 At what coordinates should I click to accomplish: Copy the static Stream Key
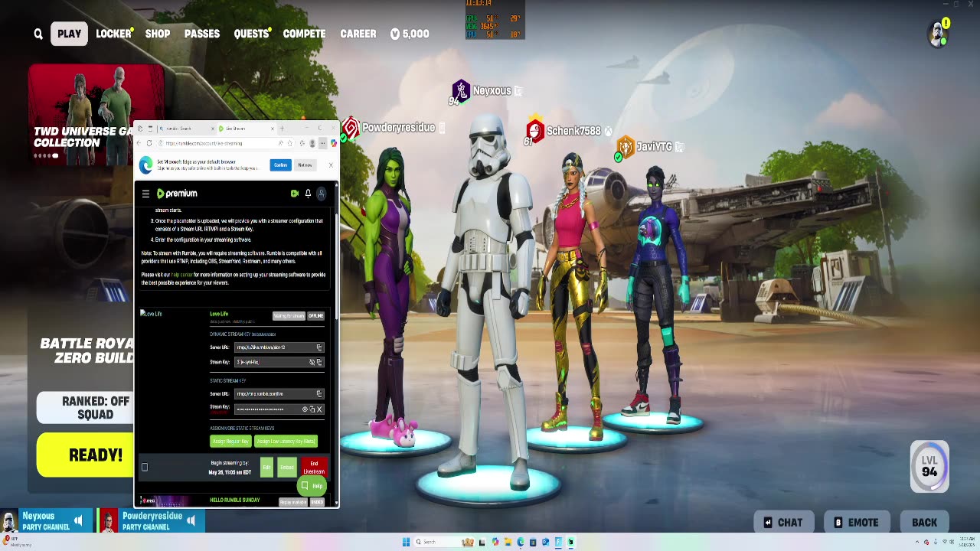(x=312, y=409)
